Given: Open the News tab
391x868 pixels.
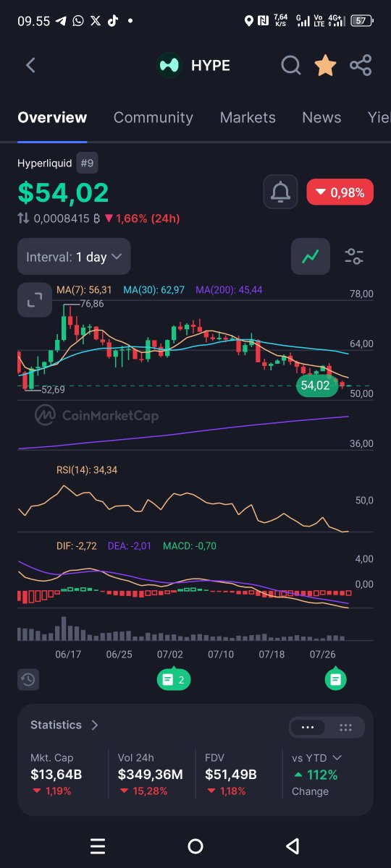Looking at the screenshot, I should pos(321,117).
